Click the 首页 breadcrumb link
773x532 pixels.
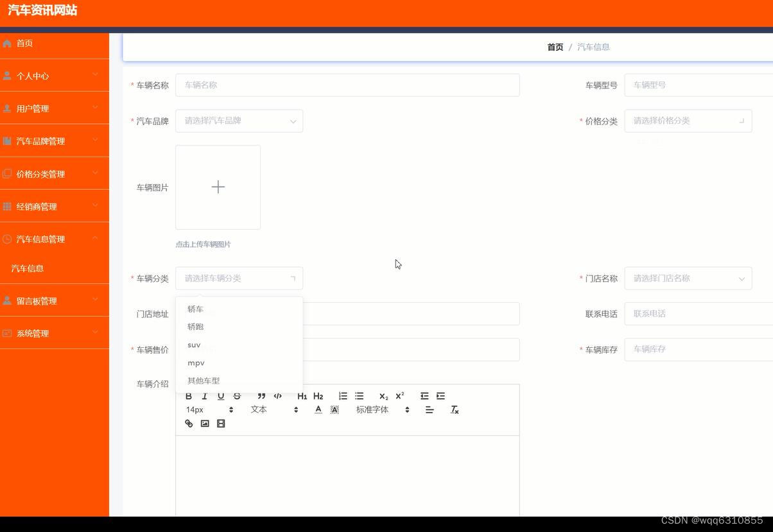555,47
